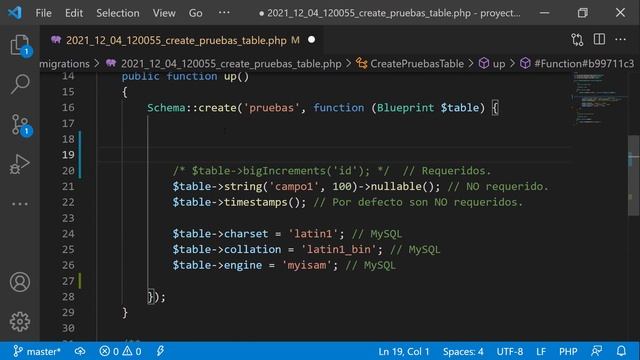Click 'nullable' on line 21

click(x=396, y=187)
